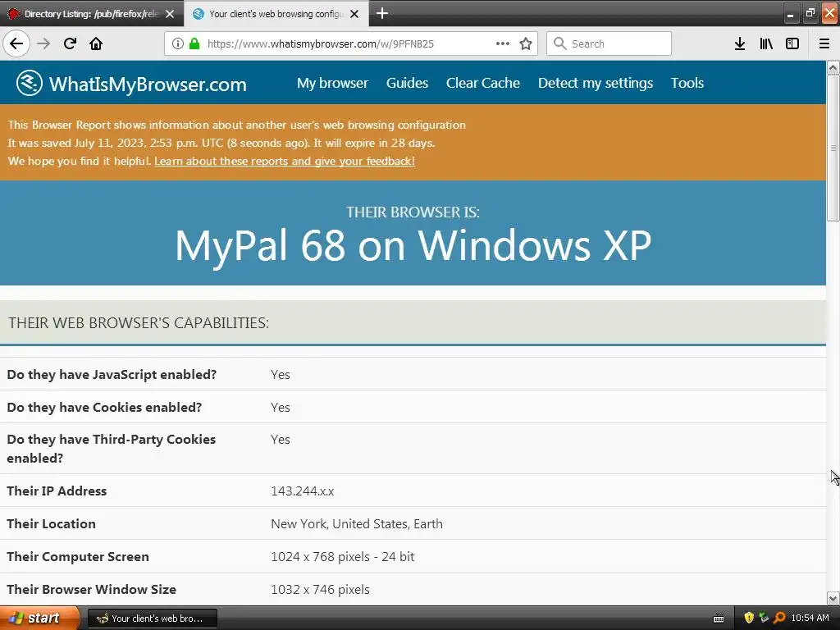Click the page scrollbar up arrow
The width and height of the screenshot is (840, 630).
tap(833, 67)
